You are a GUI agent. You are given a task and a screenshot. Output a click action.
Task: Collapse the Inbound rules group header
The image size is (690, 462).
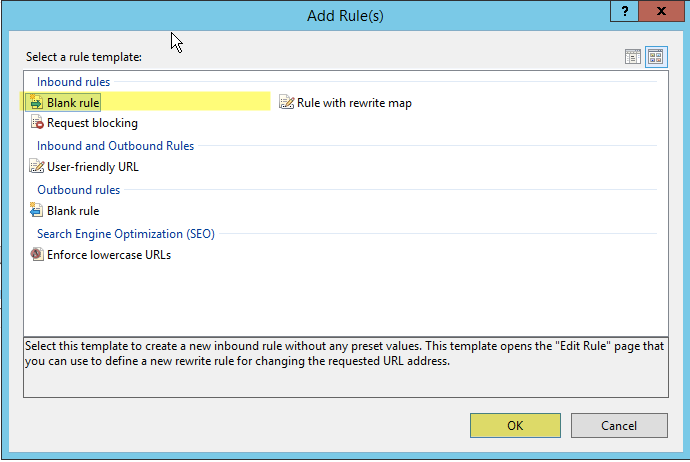[x=73, y=82]
